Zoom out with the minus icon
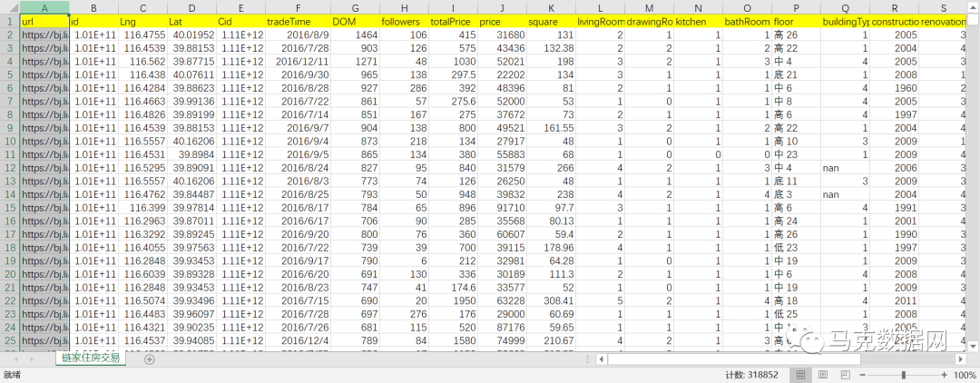Viewport: 980px width, 383px height. [x=865, y=375]
